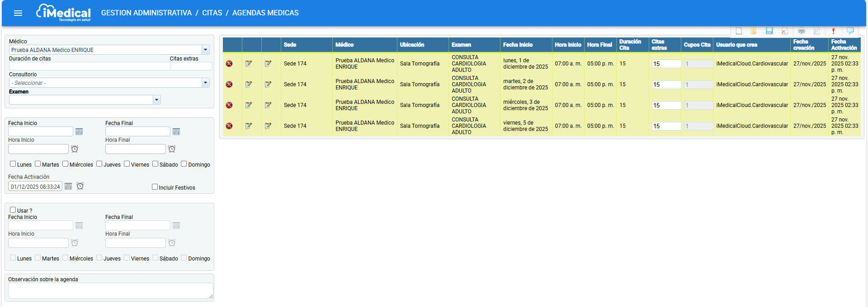868x307 pixels.
Task: Click the open folder toolbar icon
Action: click(x=754, y=31)
